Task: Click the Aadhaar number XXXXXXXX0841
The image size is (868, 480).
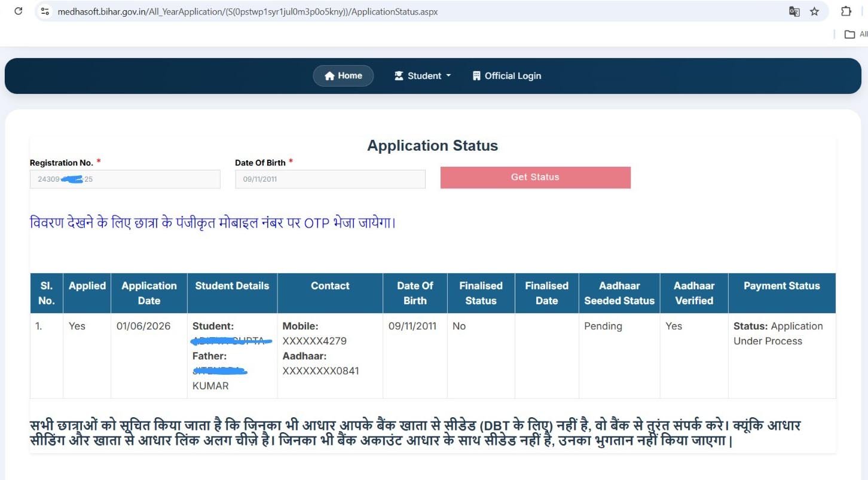Action: coord(321,371)
